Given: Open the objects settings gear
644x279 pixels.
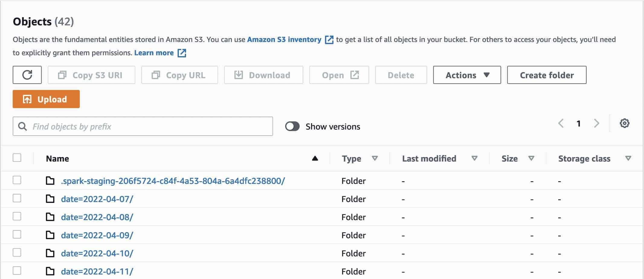Looking at the screenshot, I should pos(624,123).
